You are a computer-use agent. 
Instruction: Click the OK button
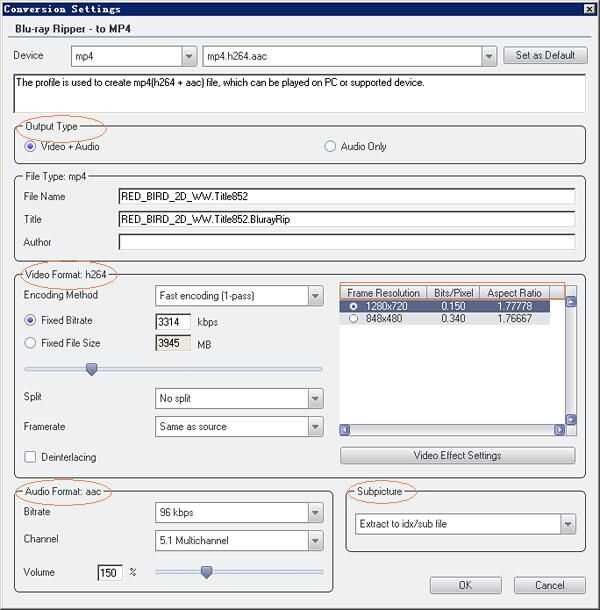(465, 585)
